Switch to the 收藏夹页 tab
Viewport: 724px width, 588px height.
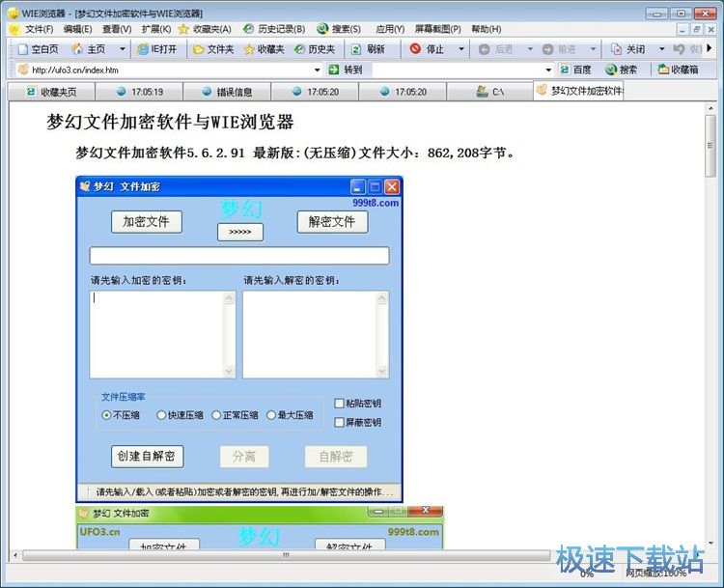coord(51,92)
